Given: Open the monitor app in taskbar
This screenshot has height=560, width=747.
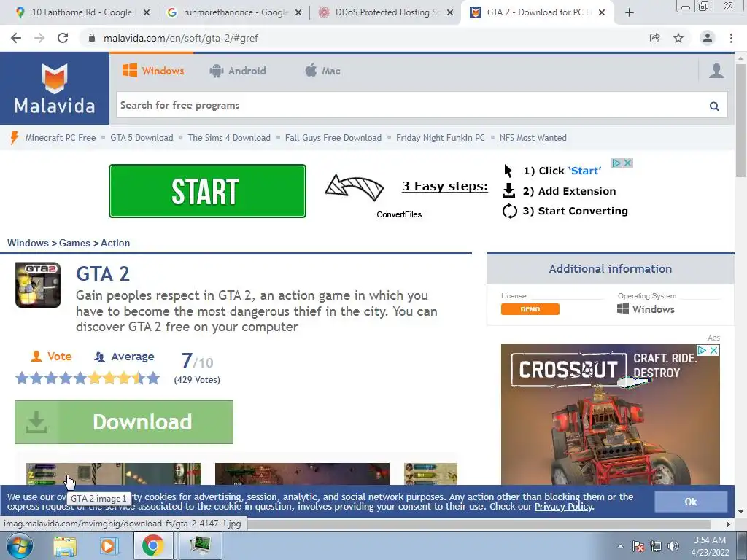Looking at the screenshot, I should (x=200, y=545).
